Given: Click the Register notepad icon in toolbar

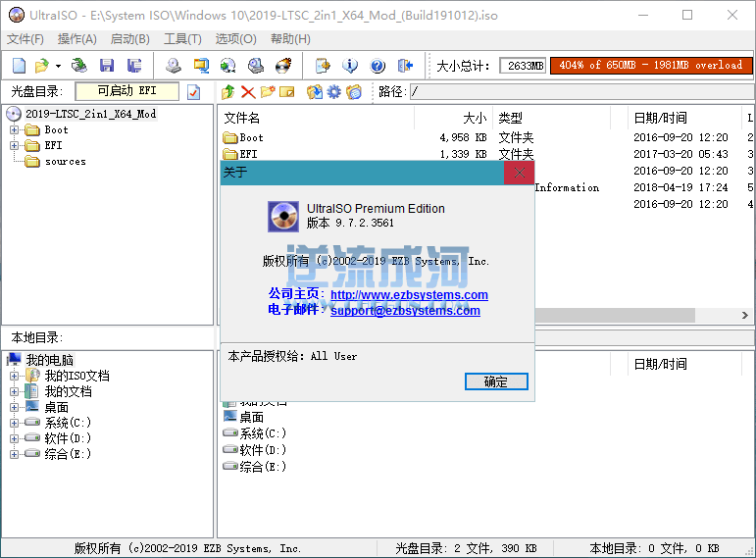Looking at the screenshot, I should [x=323, y=65].
